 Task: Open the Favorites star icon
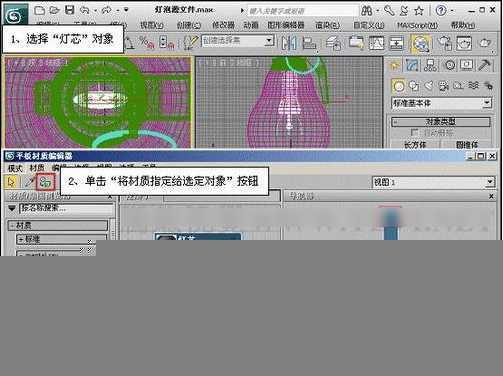click(419, 11)
